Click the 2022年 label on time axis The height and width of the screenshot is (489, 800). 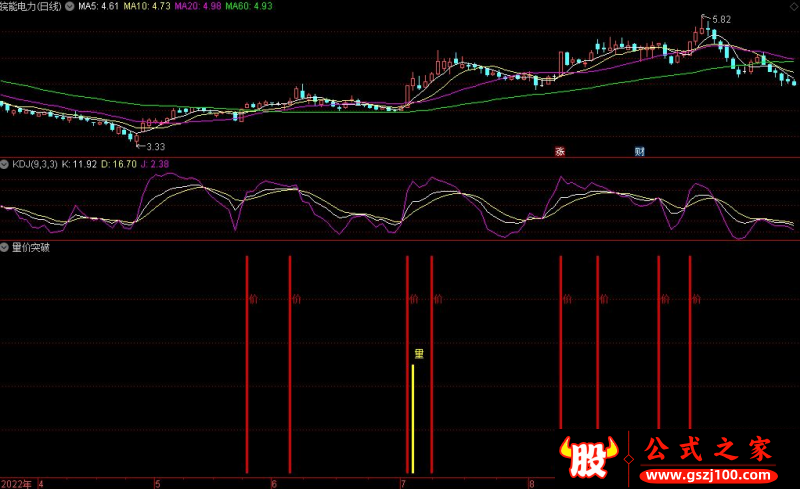16,484
